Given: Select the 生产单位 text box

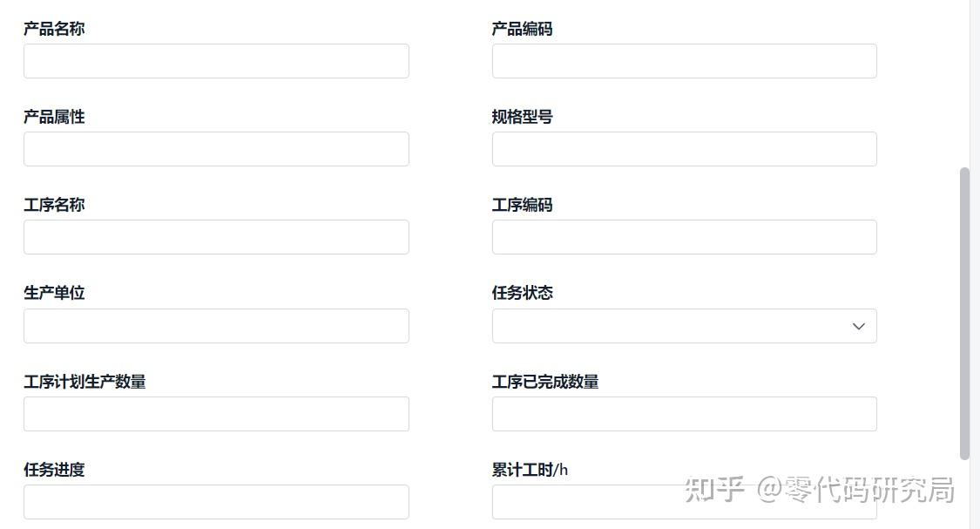Looking at the screenshot, I should [x=216, y=326].
